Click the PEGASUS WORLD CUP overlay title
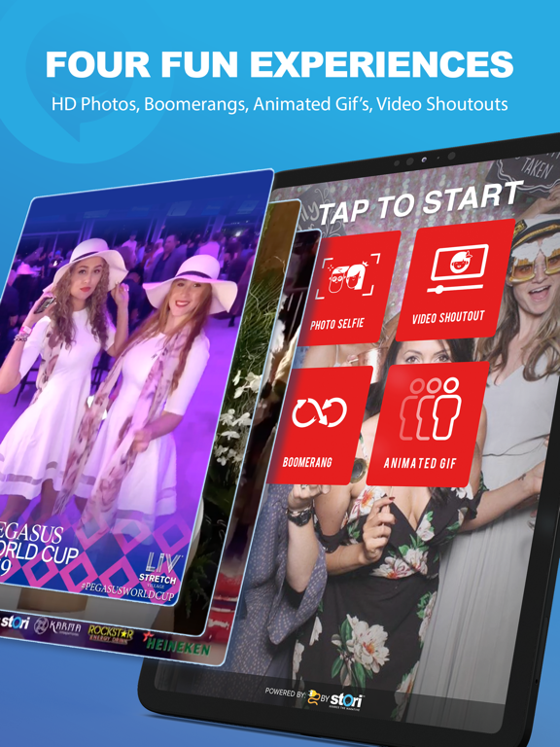The image size is (560, 747). point(38,548)
